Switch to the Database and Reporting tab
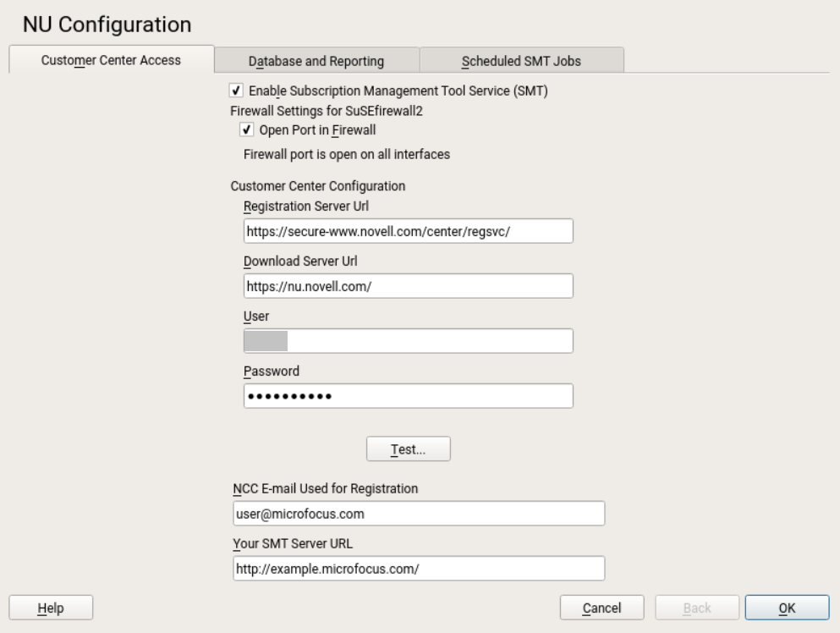 (316, 61)
